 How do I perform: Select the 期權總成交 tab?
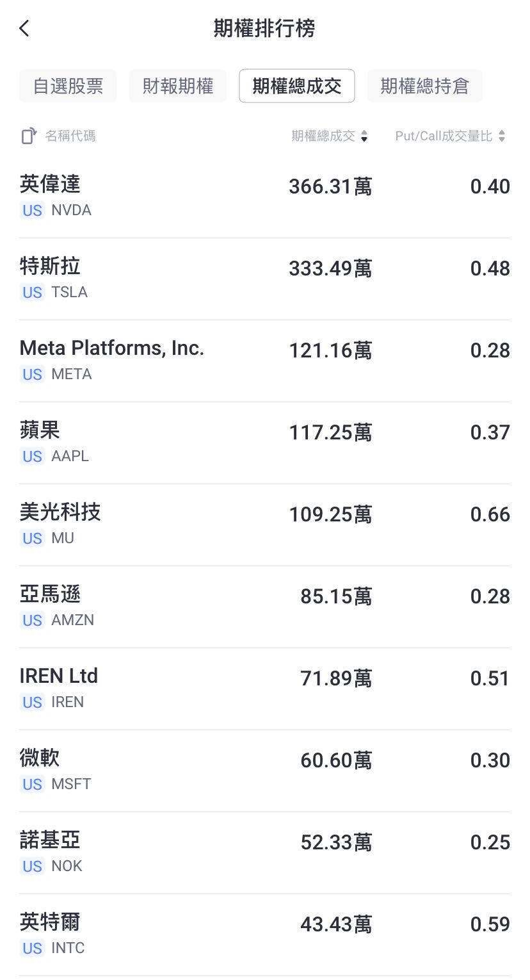point(297,86)
